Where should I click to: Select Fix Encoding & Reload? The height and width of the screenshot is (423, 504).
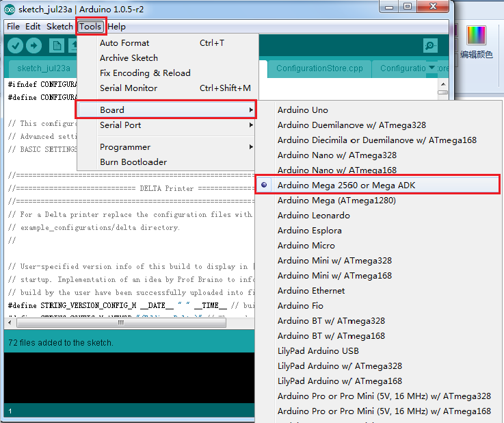167,73
